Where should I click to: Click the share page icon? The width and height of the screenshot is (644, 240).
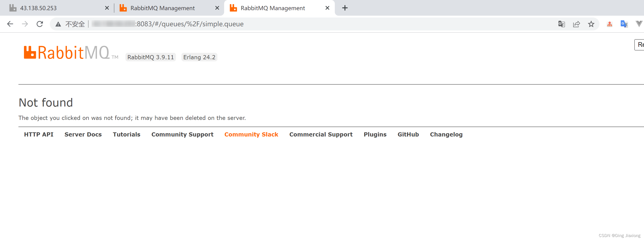click(576, 24)
